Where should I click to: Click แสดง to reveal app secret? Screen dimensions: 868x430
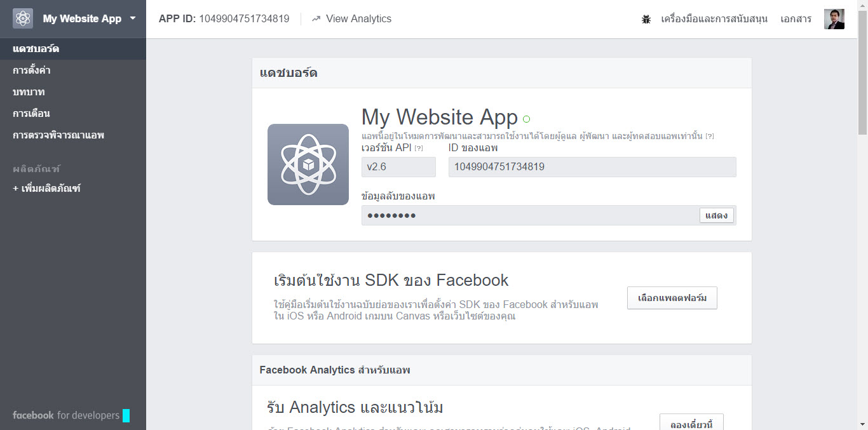point(717,215)
